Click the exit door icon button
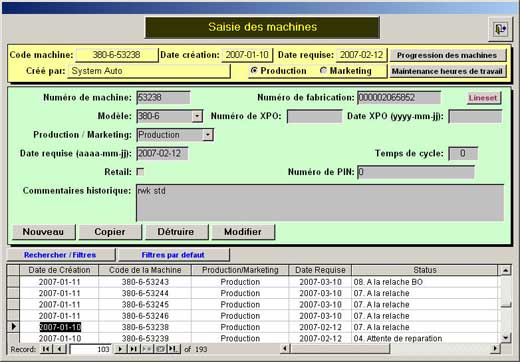 coord(500,29)
